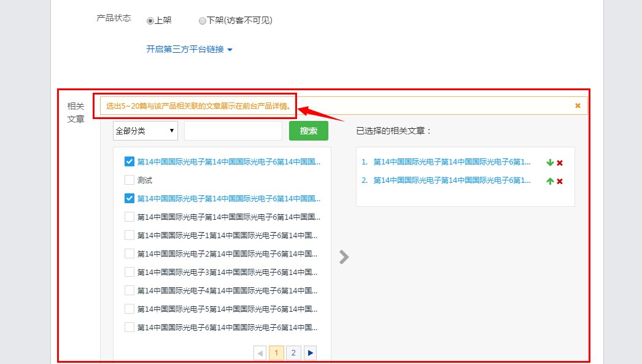Image resolution: width=642 pixels, height=364 pixels.
Task: Click the 搜索 search button
Action: 309,131
